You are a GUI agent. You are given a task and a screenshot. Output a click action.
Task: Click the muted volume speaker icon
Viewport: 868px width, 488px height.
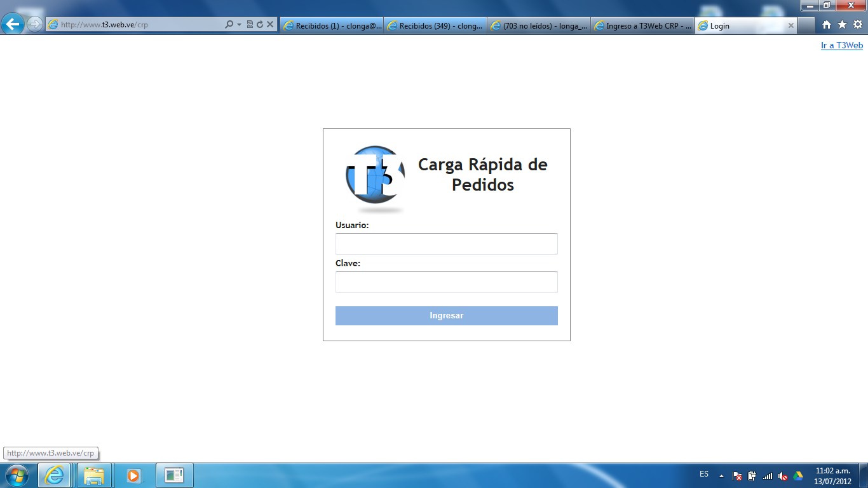click(783, 475)
